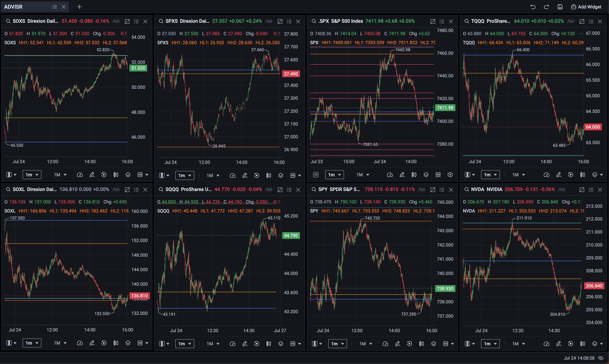This screenshot has width=609, height=364.
Task: Open symbol search in SOXS widget
Action: pyautogui.click(x=8, y=21)
